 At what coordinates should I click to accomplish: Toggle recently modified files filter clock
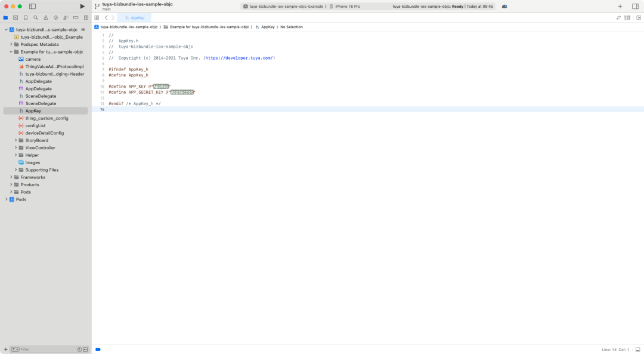79,349
